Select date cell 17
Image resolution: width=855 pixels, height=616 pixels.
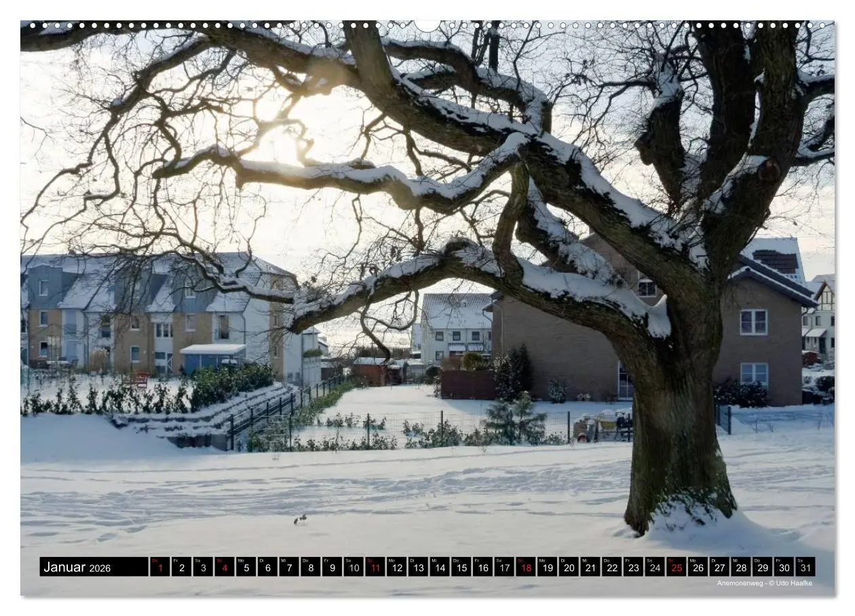(x=504, y=567)
